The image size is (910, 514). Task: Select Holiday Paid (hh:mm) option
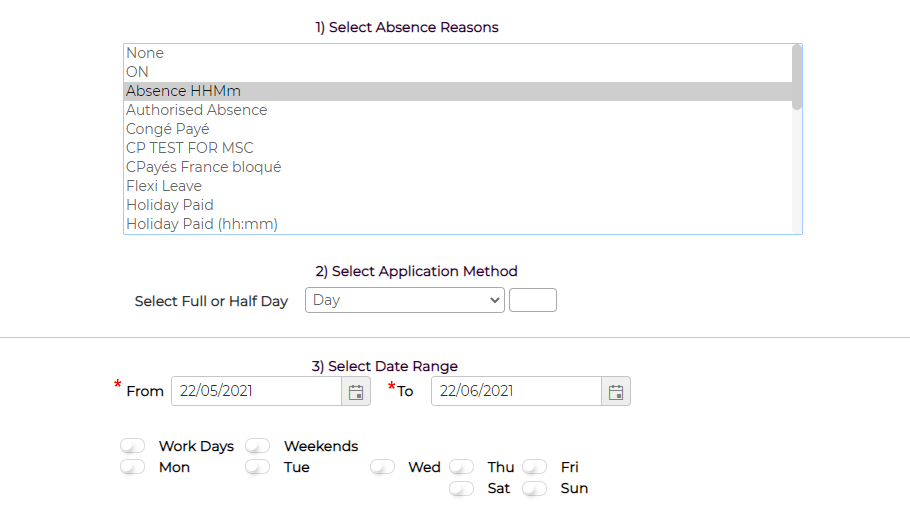point(201,224)
